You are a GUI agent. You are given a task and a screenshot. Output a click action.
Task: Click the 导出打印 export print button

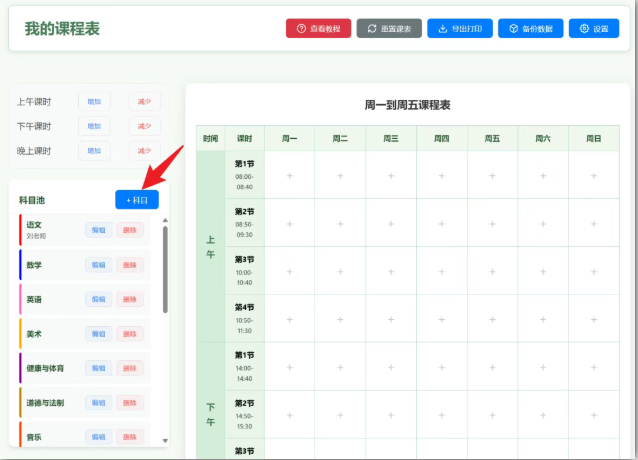pos(460,29)
